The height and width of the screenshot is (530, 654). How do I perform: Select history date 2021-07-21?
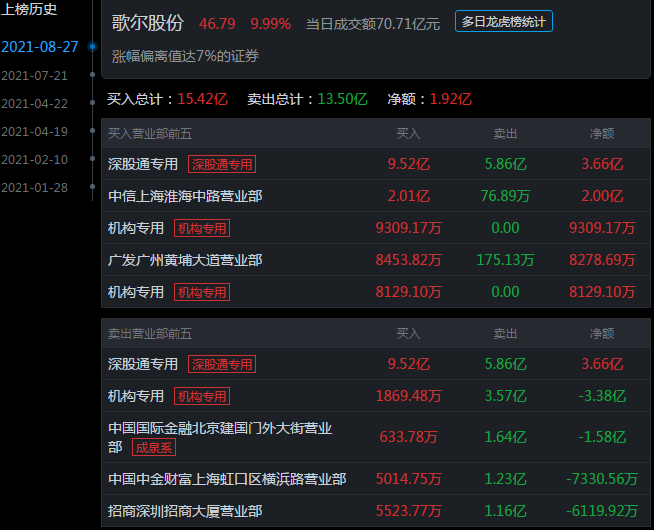click(x=35, y=75)
